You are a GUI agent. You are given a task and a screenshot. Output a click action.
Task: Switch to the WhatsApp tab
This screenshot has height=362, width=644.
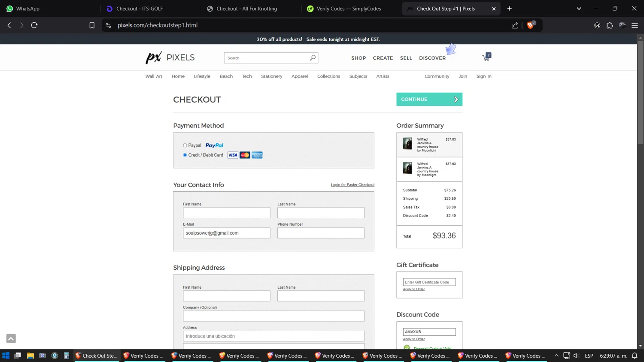[50, 9]
